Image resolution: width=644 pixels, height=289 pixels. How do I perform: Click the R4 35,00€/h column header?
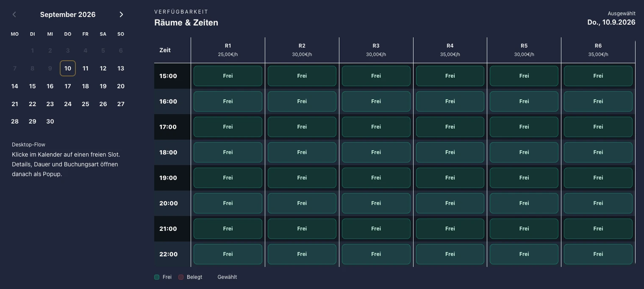tap(450, 50)
